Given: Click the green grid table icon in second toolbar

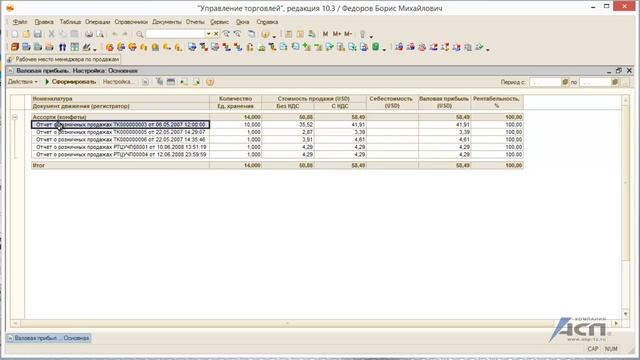Looking at the screenshot, I should [x=74, y=47].
